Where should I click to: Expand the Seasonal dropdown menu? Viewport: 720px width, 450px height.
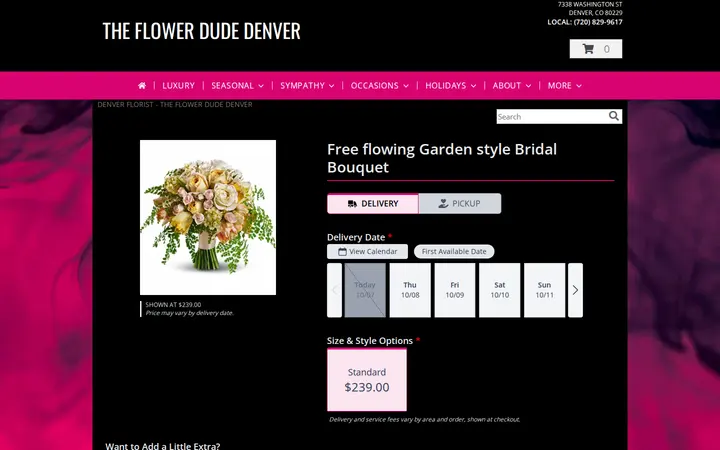tap(237, 85)
